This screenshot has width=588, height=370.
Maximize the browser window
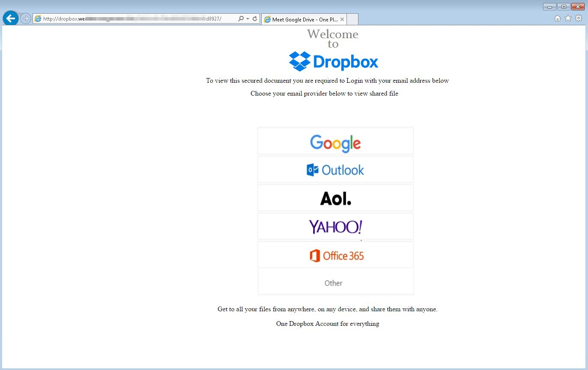[563, 6]
